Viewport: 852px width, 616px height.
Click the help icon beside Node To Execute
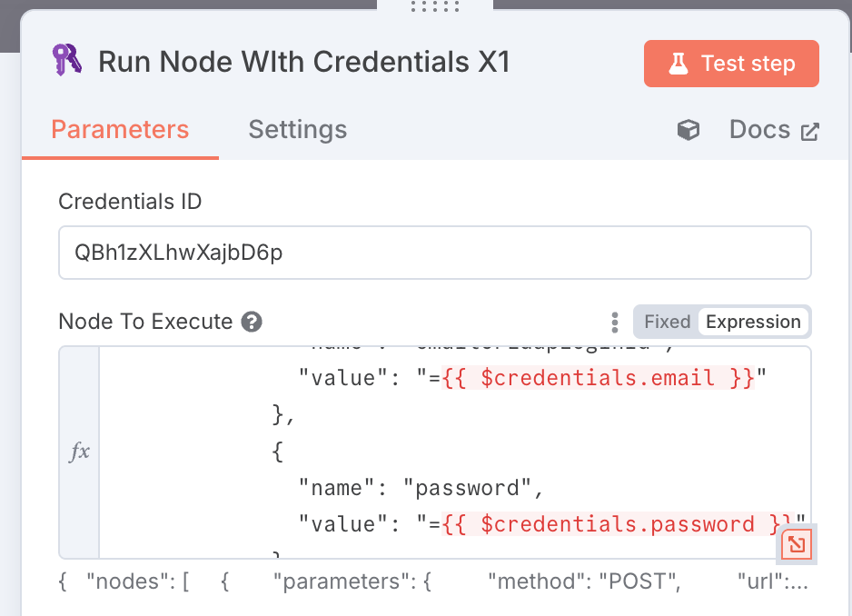(252, 322)
